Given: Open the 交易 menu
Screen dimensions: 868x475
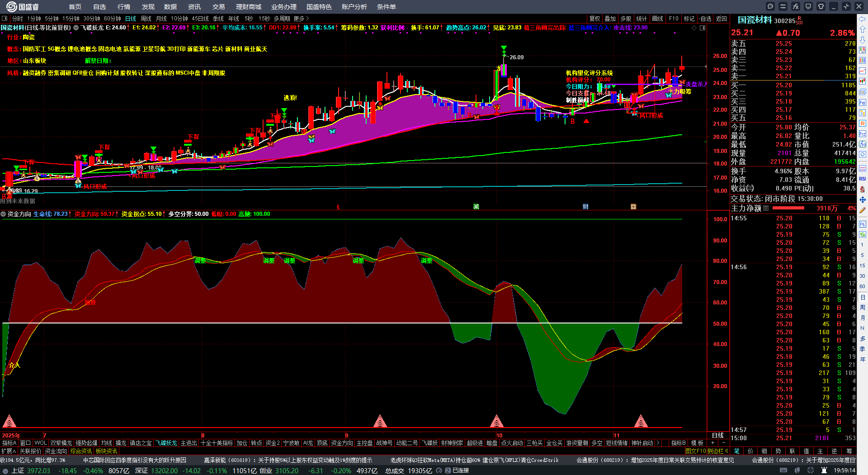Looking at the screenshot, I should click(x=219, y=7).
